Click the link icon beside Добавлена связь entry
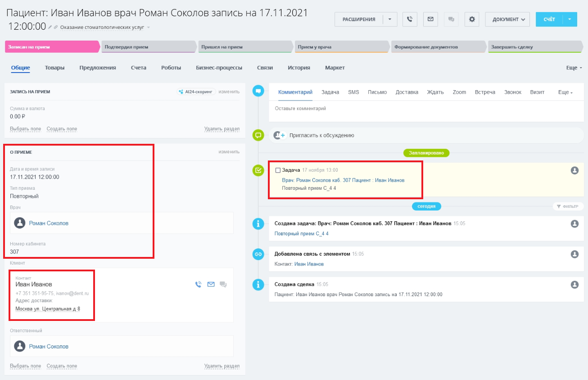Screen dimensions: 588x380 pyautogui.click(x=258, y=254)
